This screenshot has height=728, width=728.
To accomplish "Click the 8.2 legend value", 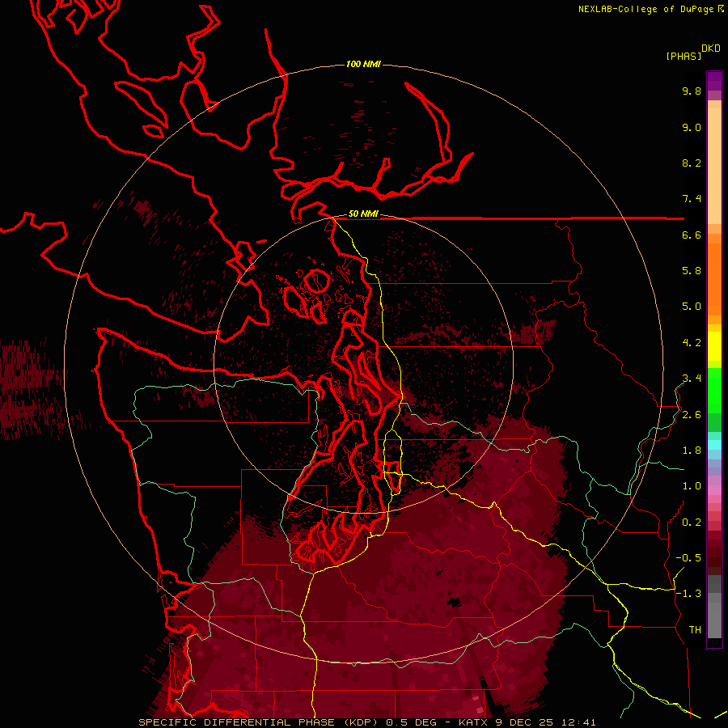I will [692, 163].
